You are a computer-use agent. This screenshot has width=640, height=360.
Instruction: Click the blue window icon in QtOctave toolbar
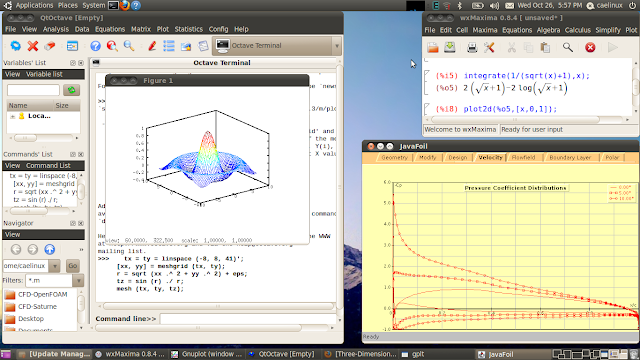click(72, 46)
